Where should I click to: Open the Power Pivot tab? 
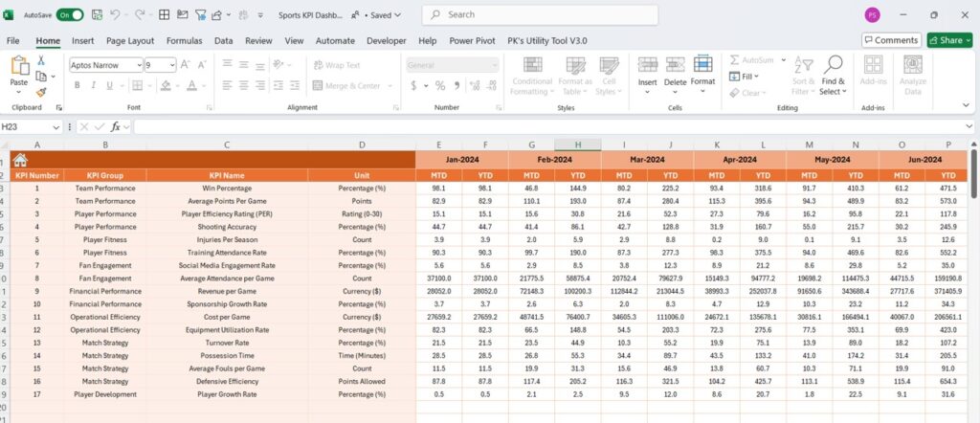tap(472, 40)
